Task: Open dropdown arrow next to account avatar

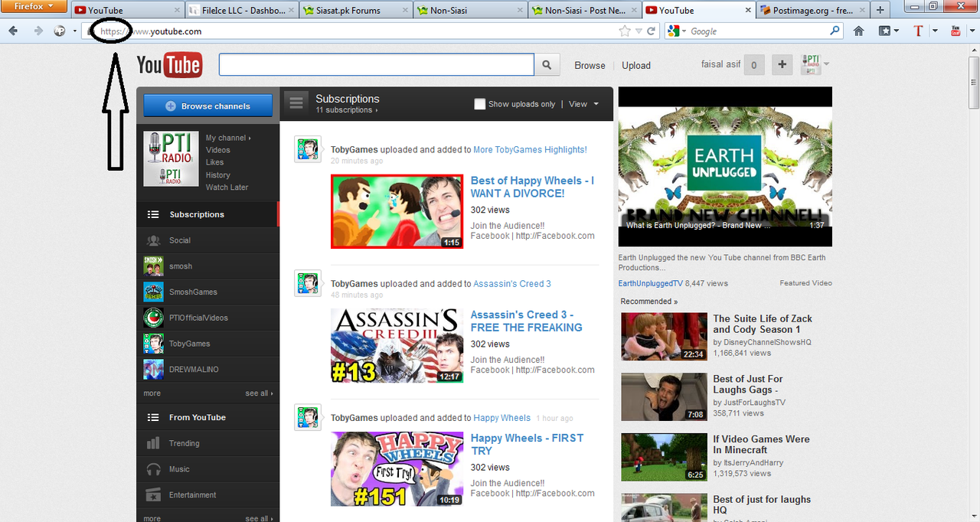Action: click(827, 64)
